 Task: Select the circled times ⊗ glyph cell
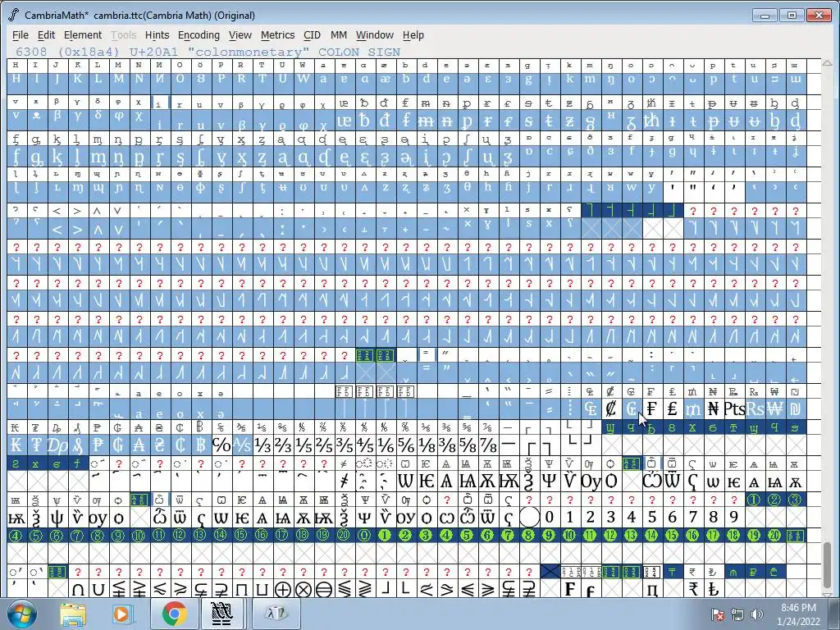pyautogui.click(x=304, y=589)
